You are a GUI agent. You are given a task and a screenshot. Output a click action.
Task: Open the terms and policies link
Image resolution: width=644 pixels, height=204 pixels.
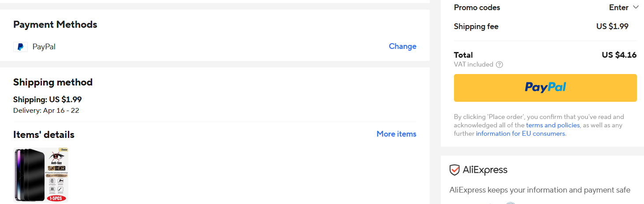[553, 125]
